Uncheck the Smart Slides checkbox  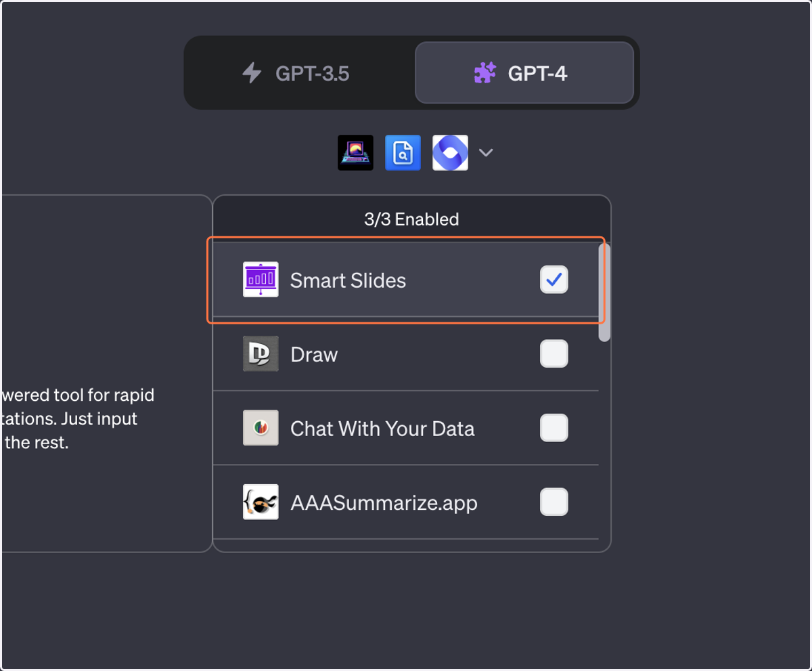pyautogui.click(x=554, y=280)
